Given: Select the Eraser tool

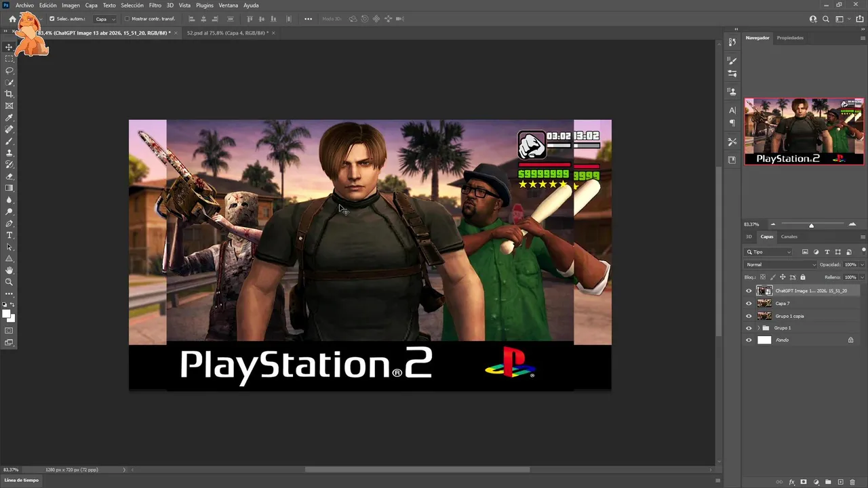Looking at the screenshot, I should [9, 176].
